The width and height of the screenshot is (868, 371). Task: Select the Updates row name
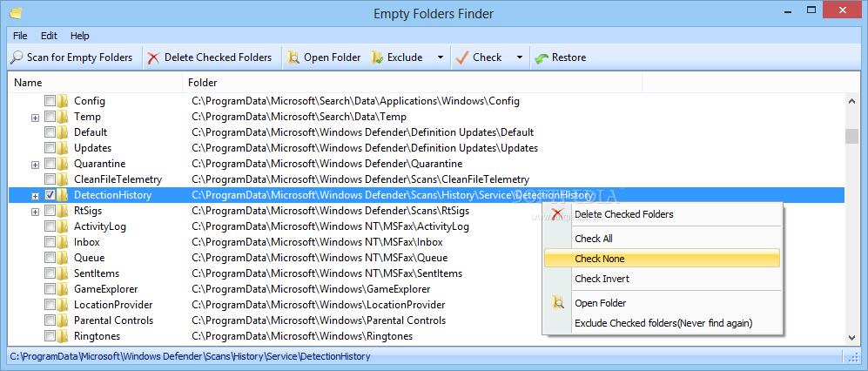point(92,148)
